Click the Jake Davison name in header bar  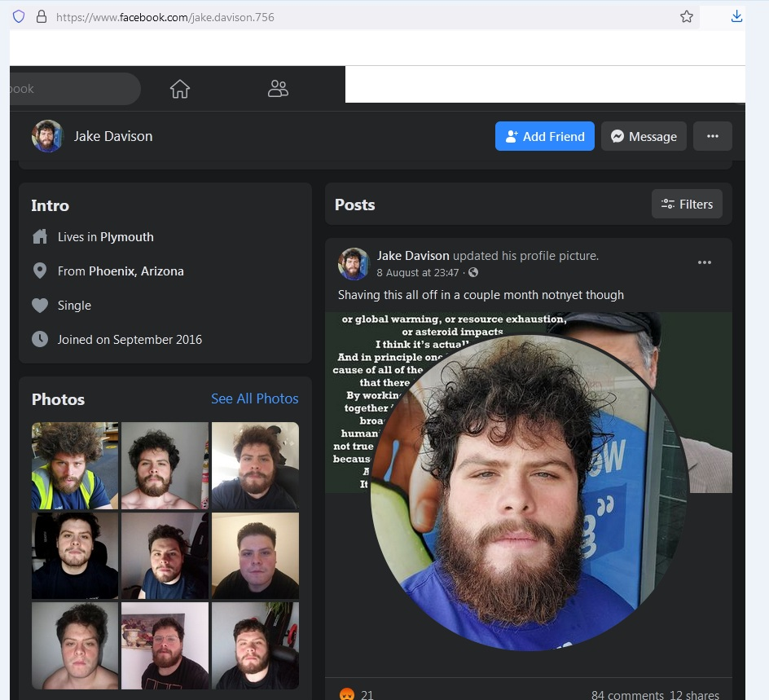click(113, 136)
